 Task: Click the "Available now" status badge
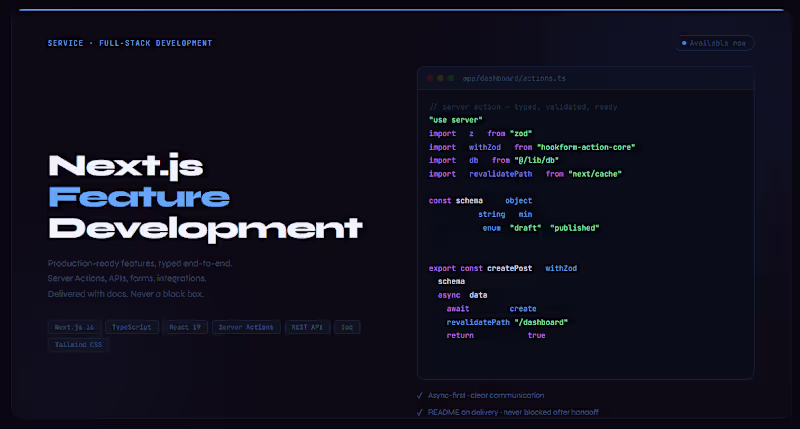pos(715,43)
